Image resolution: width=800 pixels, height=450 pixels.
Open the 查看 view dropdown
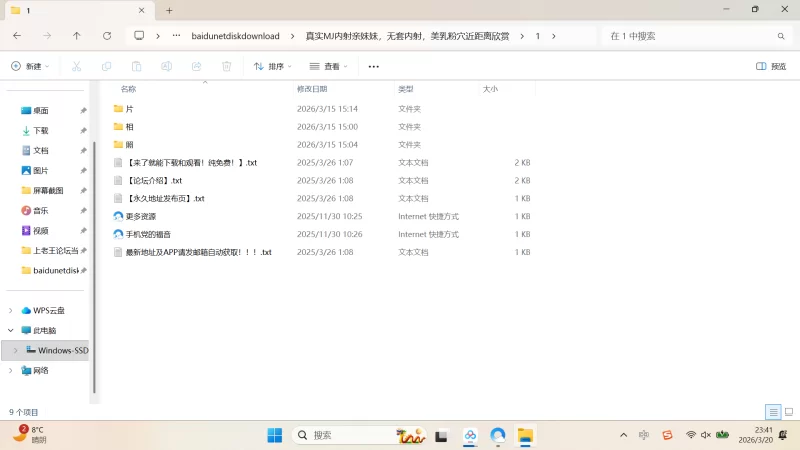click(x=329, y=66)
